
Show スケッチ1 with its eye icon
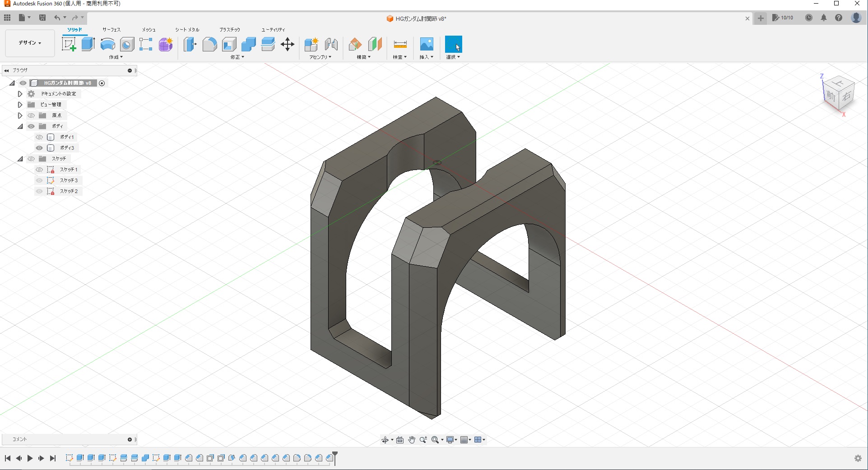click(x=39, y=170)
